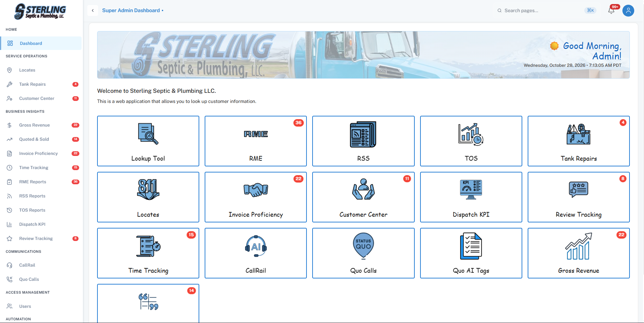
Task: Open Dispatch KPI in the sidebar
Action: click(41, 224)
